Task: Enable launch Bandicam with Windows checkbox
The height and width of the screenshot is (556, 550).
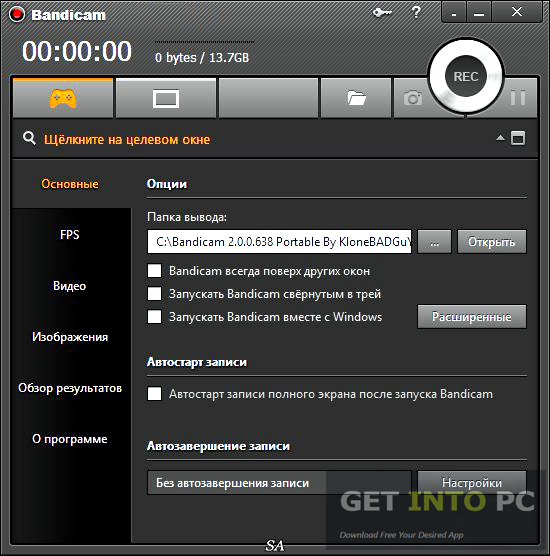Action: (155, 316)
